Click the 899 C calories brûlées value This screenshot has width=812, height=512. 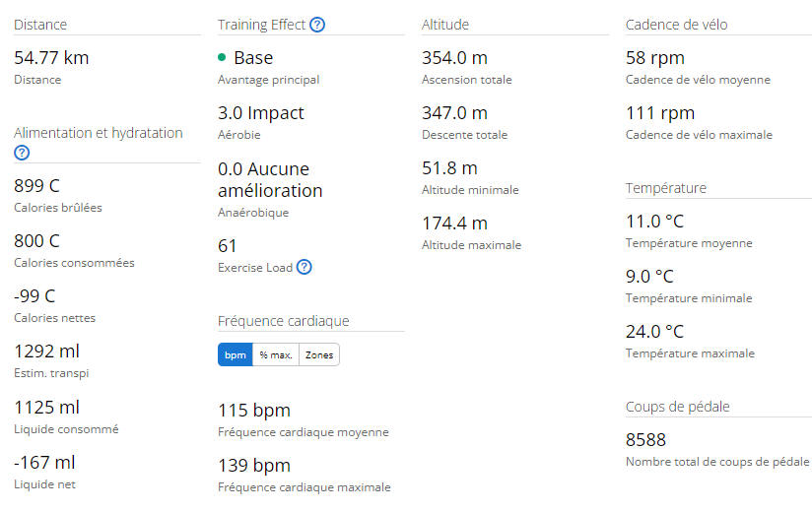pyautogui.click(x=36, y=185)
